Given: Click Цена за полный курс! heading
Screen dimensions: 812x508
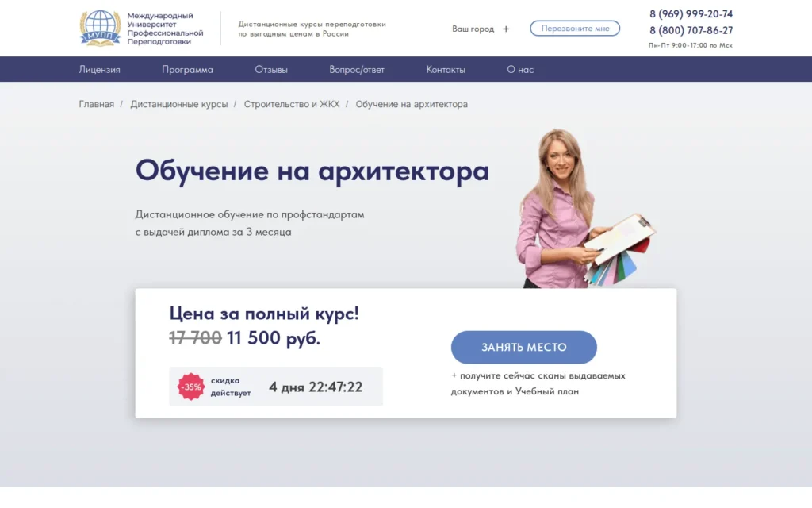Looking at the screenshot, I should point(264,313).
